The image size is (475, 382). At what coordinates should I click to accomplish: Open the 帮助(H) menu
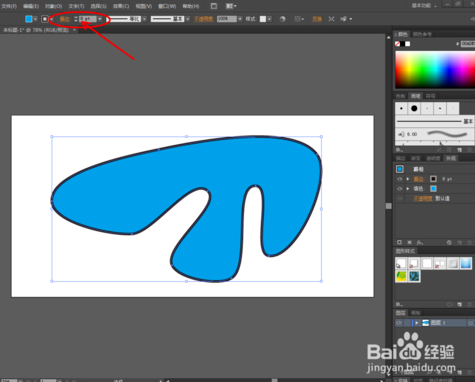tap(191, 6)
